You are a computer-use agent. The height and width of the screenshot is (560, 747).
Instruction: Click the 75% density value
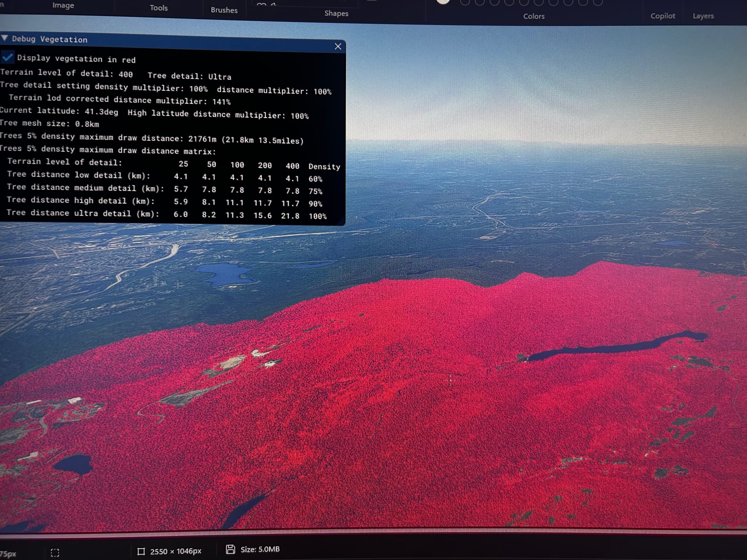[315, 191]
